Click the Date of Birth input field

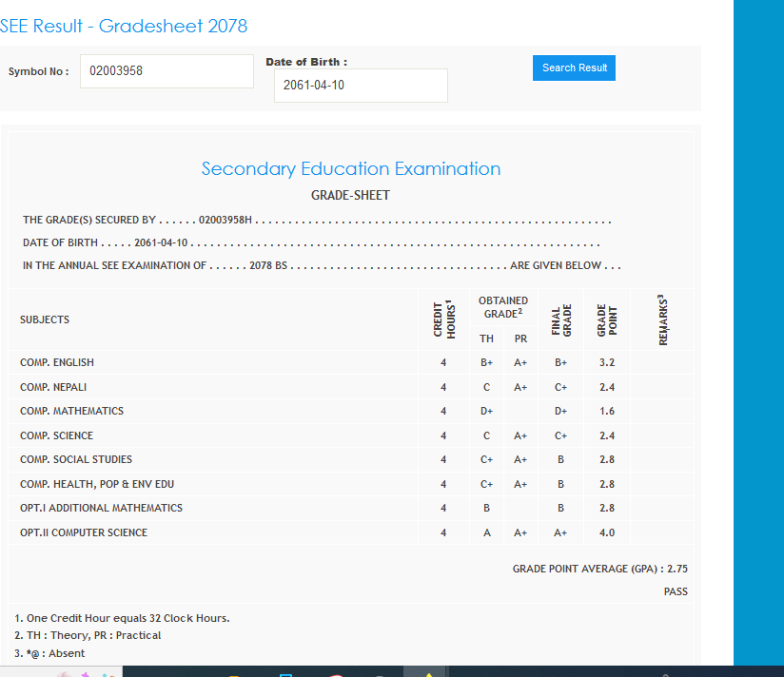[361, 86]
